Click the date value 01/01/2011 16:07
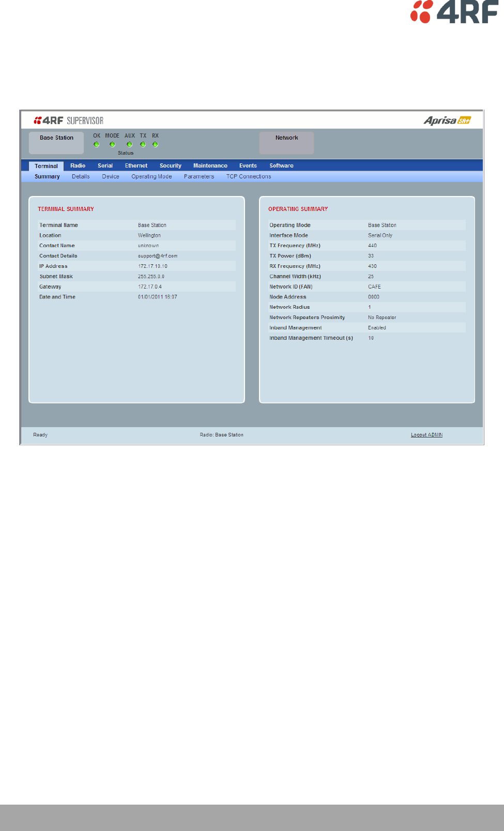This screenshot has width=504, height=831. point(157,297)
